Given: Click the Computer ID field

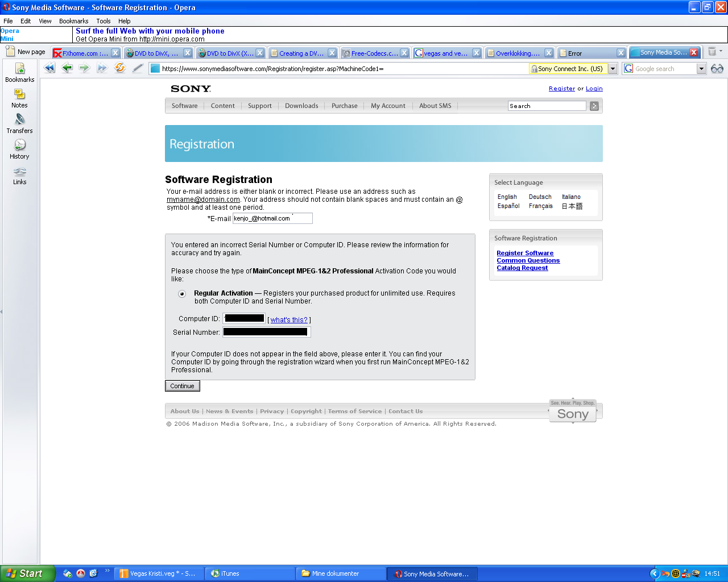Looking at the screenshot, I should point(245,318).
